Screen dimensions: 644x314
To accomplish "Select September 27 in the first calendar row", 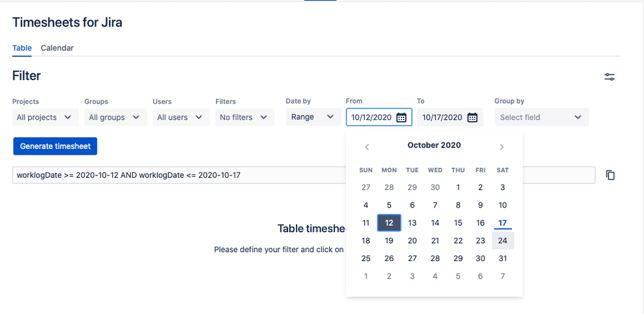I will [x=366, y=188].
